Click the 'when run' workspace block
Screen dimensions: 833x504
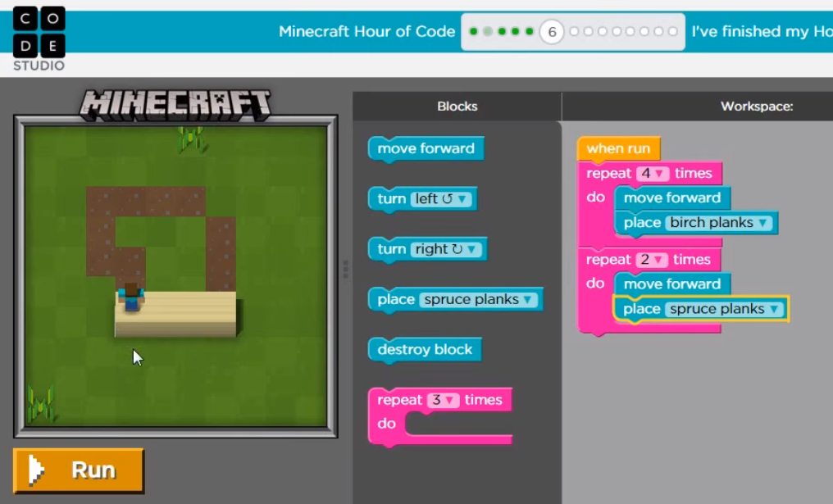click(x=618, y=148)
